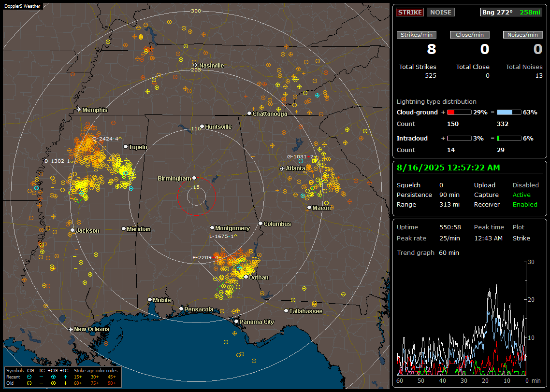This screenshot has width=550, height=392.
Task: Select storm cell label L-1675-1
Action: pos(223,237)
